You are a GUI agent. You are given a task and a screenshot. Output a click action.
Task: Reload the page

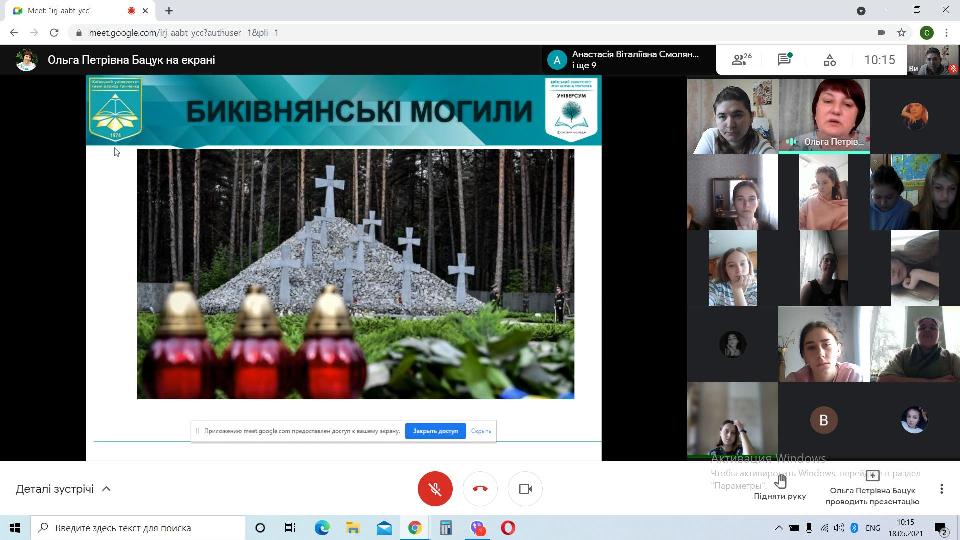coord(56,32)
